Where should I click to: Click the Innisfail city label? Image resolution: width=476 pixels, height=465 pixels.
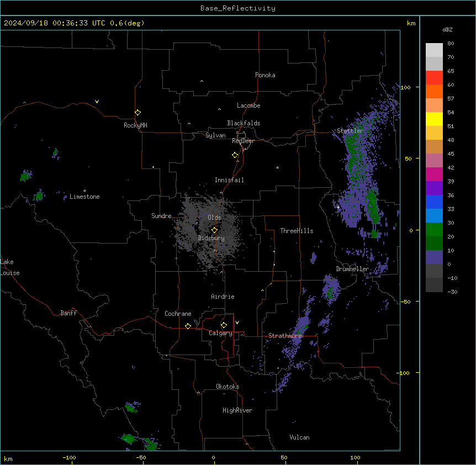click(229, 180)
